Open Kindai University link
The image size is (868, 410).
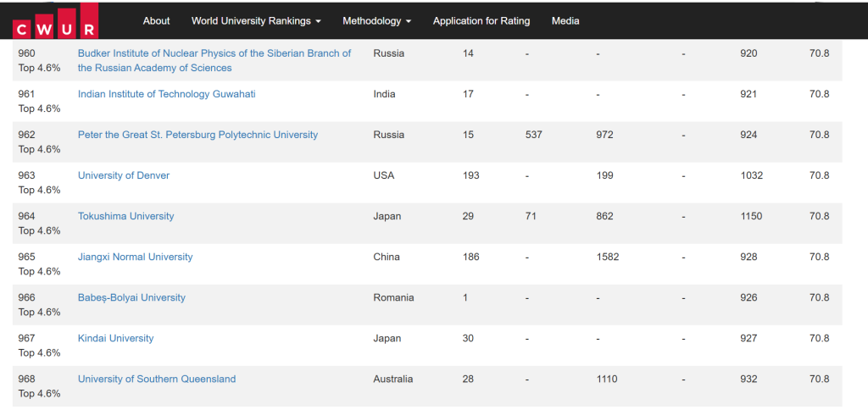tap(115, 338)
